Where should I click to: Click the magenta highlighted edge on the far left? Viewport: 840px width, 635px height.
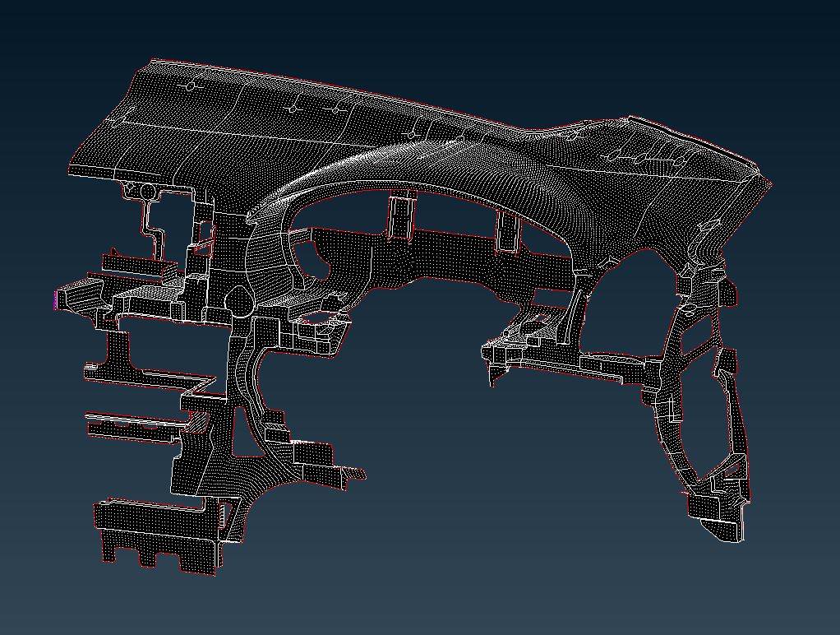tap(55, 299)
